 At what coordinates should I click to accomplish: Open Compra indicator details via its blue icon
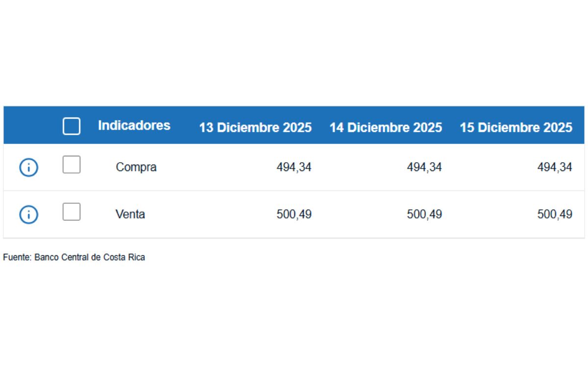[x=28, y=167]
